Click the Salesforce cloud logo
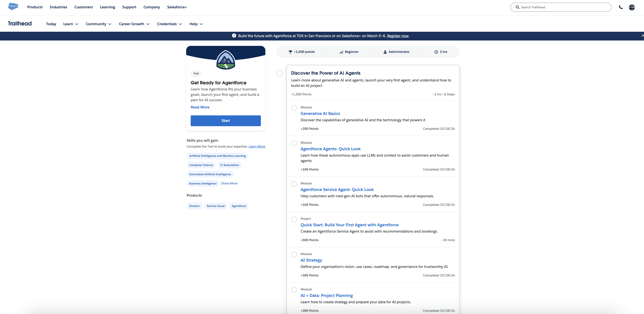 [x=13, y=6]
